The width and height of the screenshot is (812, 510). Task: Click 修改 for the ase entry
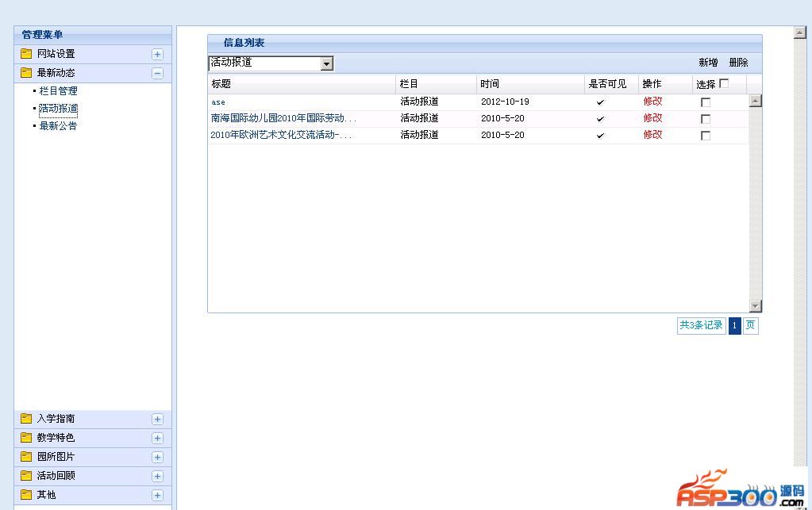[x=652, y=102]
